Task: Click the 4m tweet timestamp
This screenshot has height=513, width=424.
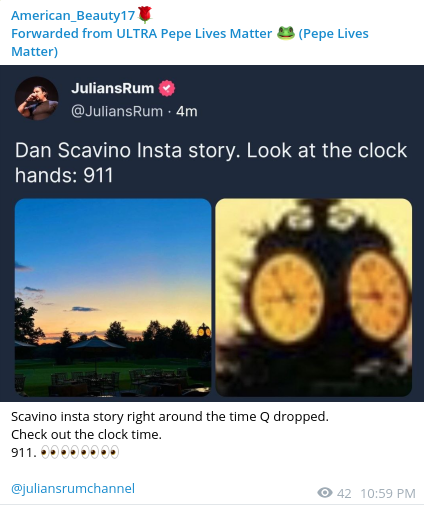Action: tap(187, 111)
